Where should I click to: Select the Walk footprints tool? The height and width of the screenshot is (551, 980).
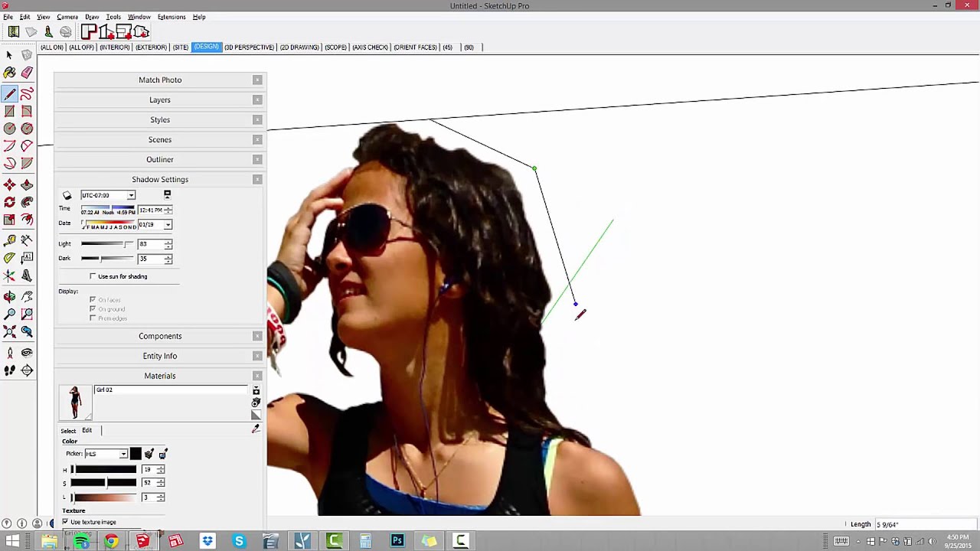click(9, 370)
